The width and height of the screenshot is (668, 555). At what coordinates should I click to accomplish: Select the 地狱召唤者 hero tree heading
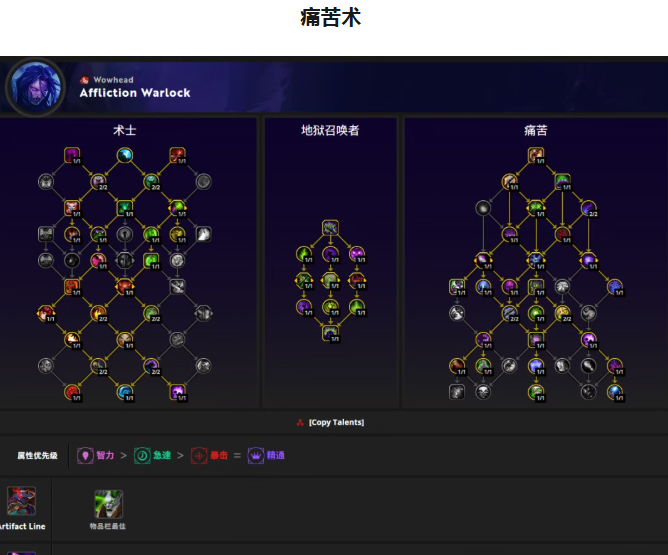(330, 130)
